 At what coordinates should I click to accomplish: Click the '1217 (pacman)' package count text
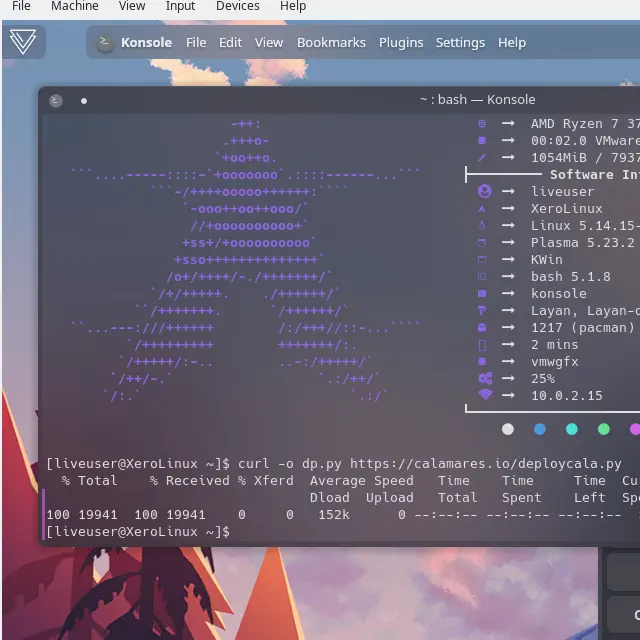pyautogui.click(x=582, y=328)
